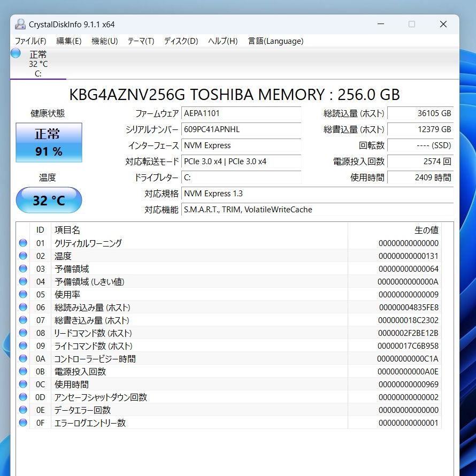
Task: Click the ID cell 0E
Action: tap(40, 410)
